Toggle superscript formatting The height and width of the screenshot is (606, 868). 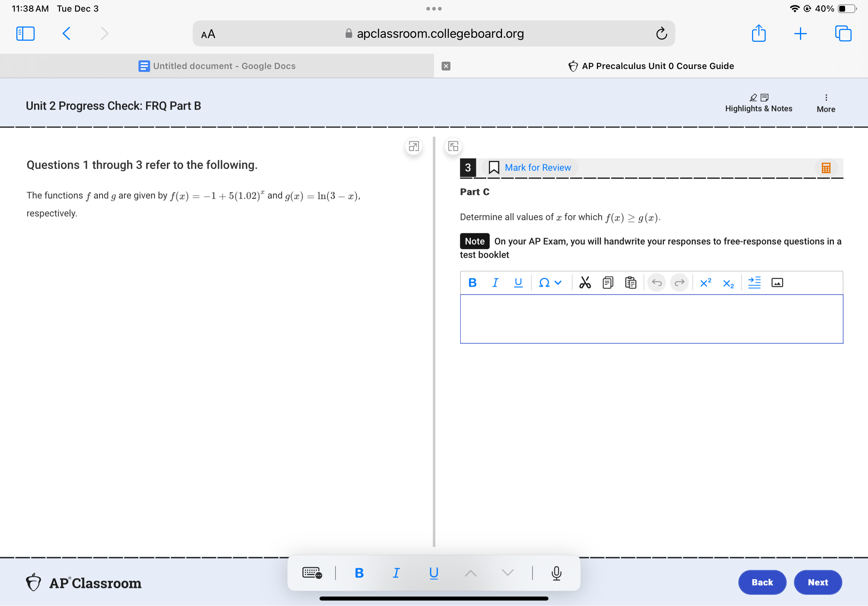pos(706,283)
